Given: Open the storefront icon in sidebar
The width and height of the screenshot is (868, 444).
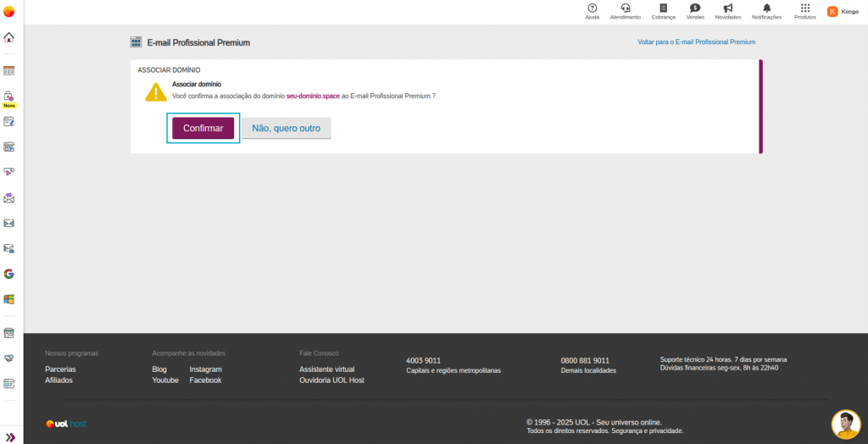Looking at the screenshot, I should [x=8, y=333].
